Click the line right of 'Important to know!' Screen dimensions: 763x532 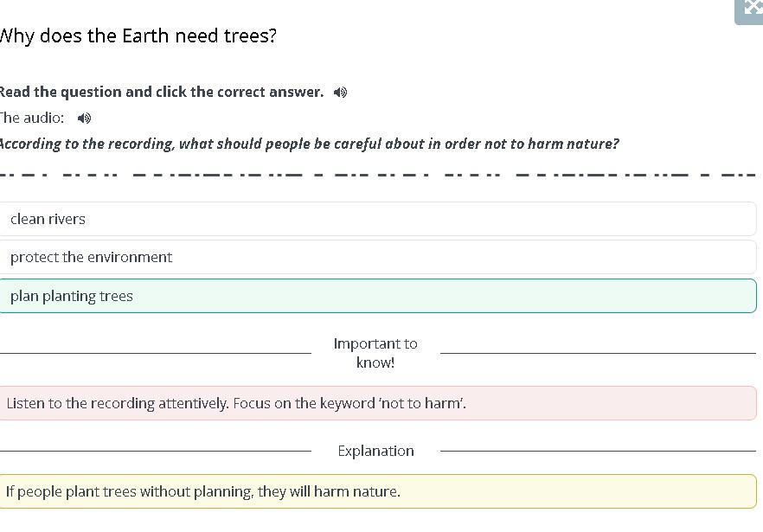(x=597, y=353)
